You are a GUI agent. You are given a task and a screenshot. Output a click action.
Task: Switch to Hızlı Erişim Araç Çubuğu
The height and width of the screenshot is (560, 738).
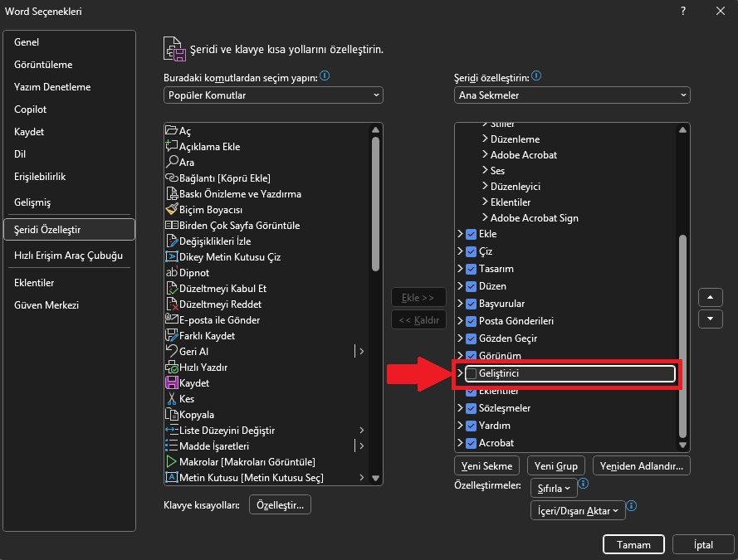[68, 256]
